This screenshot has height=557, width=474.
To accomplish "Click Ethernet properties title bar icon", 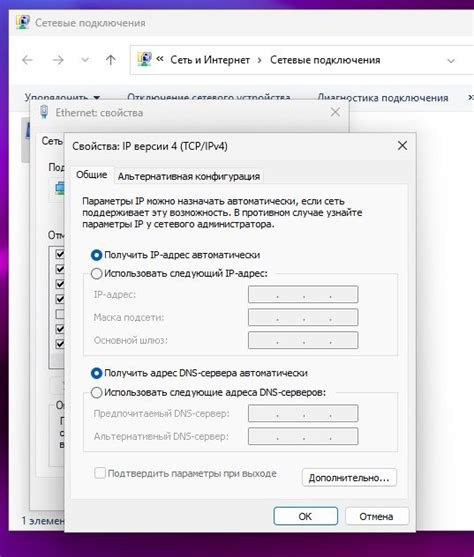I will coord(44,112).
